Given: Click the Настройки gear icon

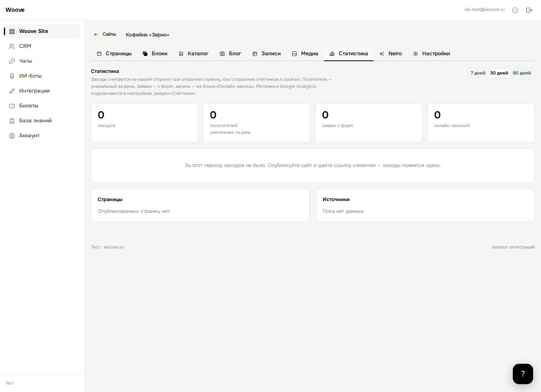Looking at the screenshot, I should click(x=416, y=54).
